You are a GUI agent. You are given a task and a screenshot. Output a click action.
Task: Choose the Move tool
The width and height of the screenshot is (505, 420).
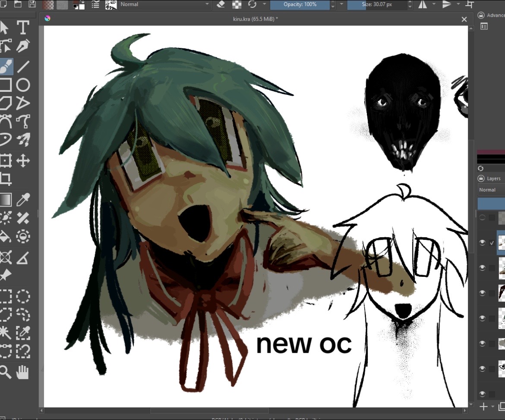point(23,160)
